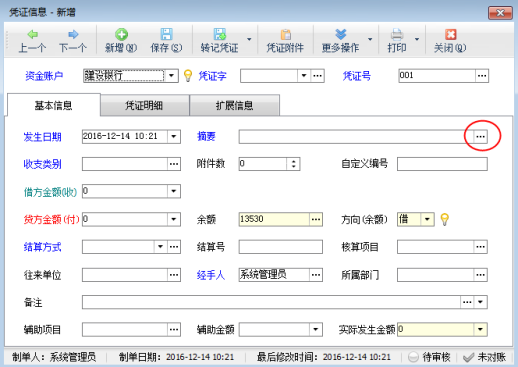The image size is (518, 367).
Task: Go to next voucher with 下一个 arrow
Action: (x=73, y=34)
